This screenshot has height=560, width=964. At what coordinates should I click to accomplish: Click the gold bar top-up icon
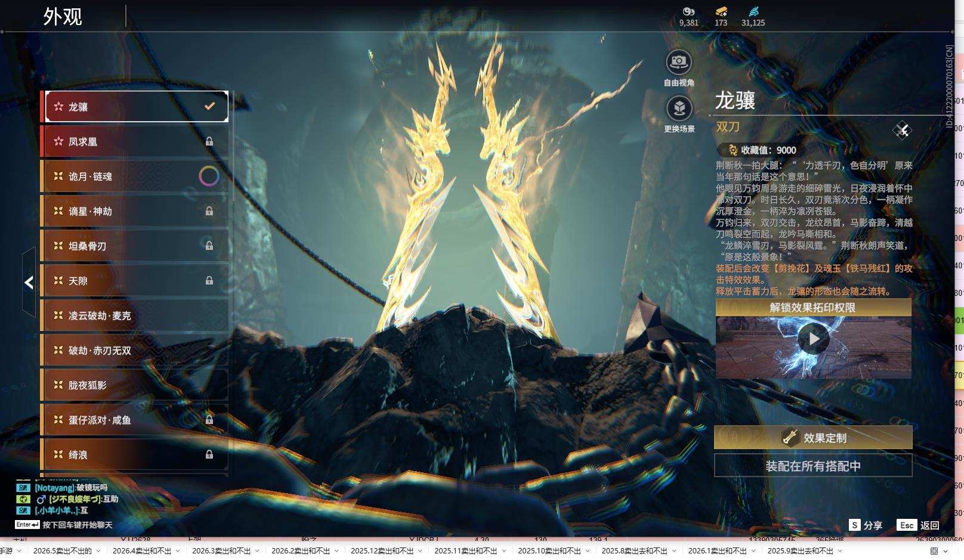721,11
